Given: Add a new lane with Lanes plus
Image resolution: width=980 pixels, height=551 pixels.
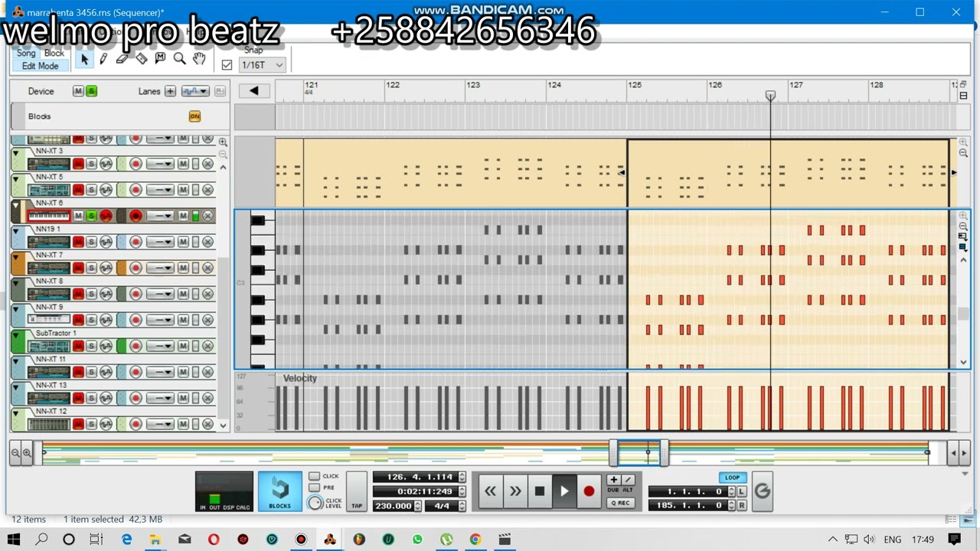Looking at the screenshot, I should (170, 91).
